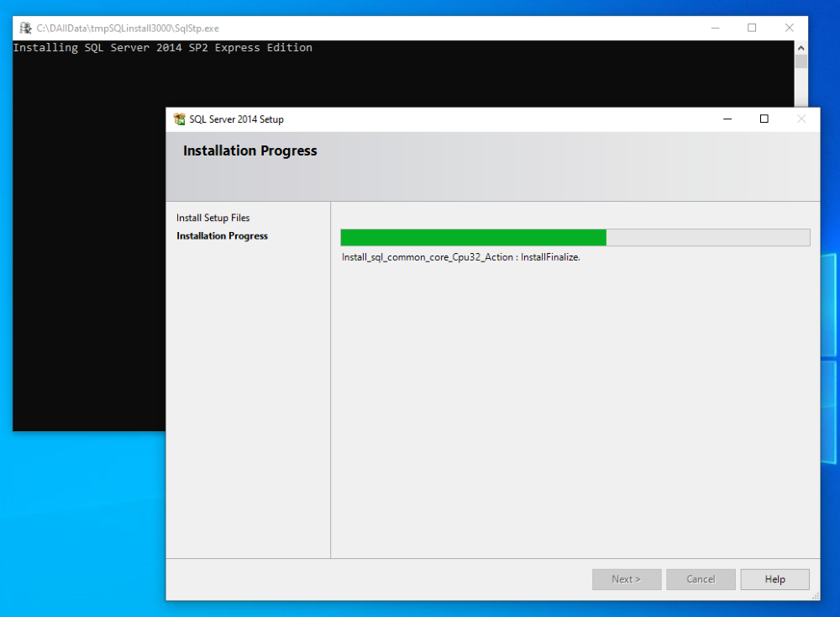Minimize the SqlStp.exe console window
The height and width of the screenshot is (617, 840).
(715, 28)
